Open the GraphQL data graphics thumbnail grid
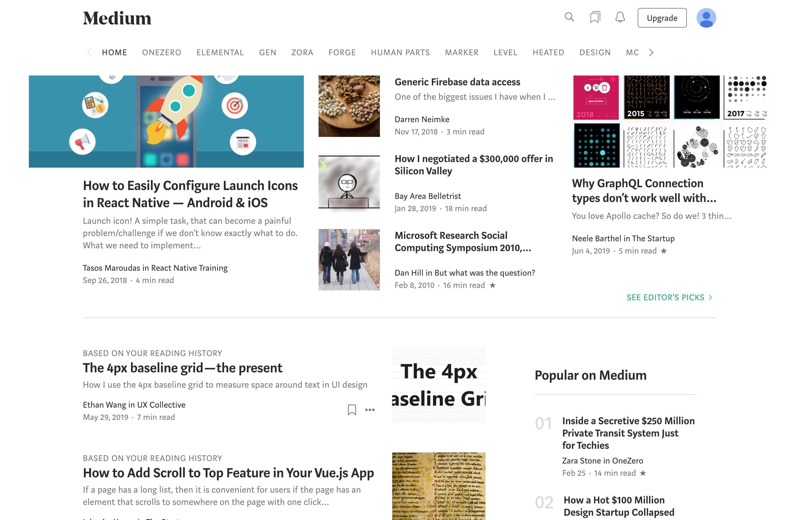 (671, 122)
